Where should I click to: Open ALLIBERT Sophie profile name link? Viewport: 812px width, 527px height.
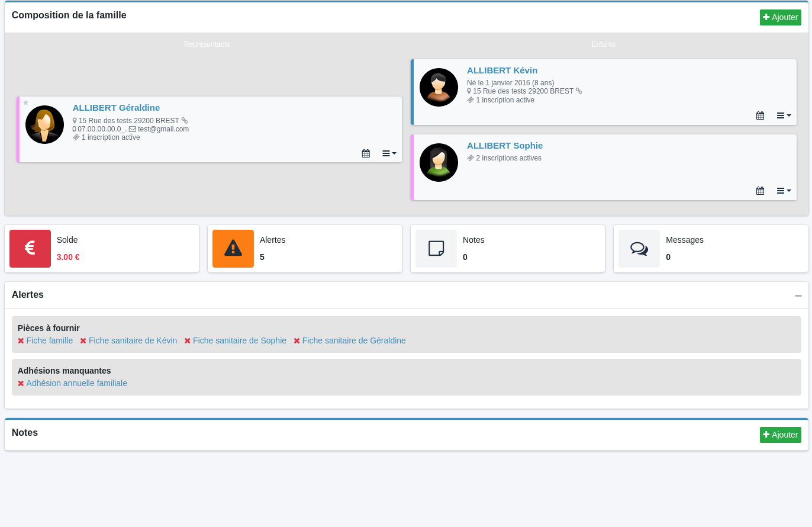[x=504, y=146]
